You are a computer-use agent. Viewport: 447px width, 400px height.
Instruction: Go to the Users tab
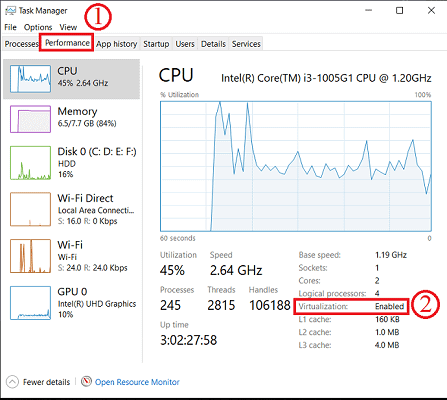click(185, 44)
